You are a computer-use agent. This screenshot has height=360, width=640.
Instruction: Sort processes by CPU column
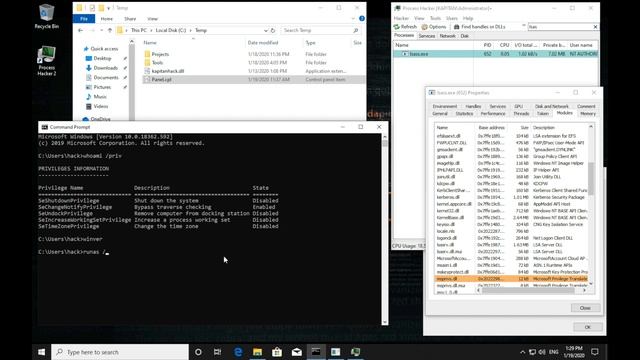[504, 45]
